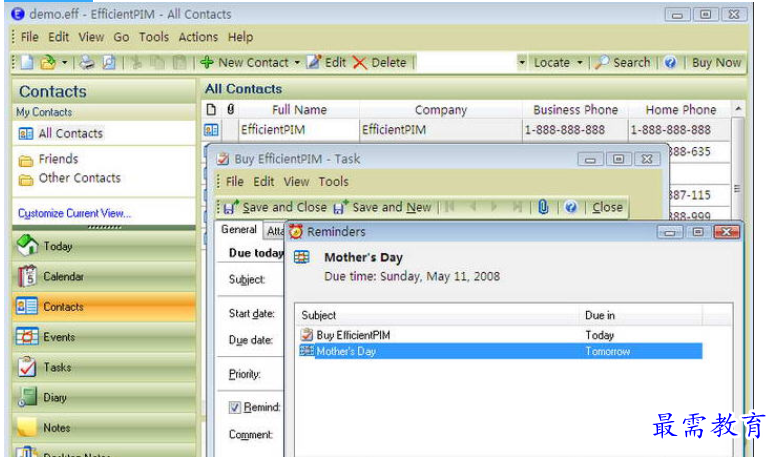
Task: Open the File menu in Task window
Action: [x=234, y=182]
